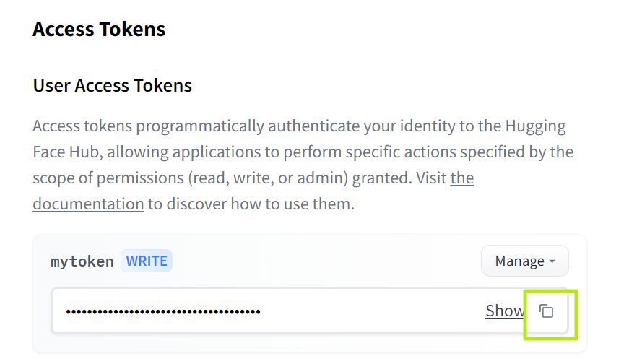This screenshot has height=364, width=629.
Task: Click the User Access Tokens subheading
Action: pos(112,86)
